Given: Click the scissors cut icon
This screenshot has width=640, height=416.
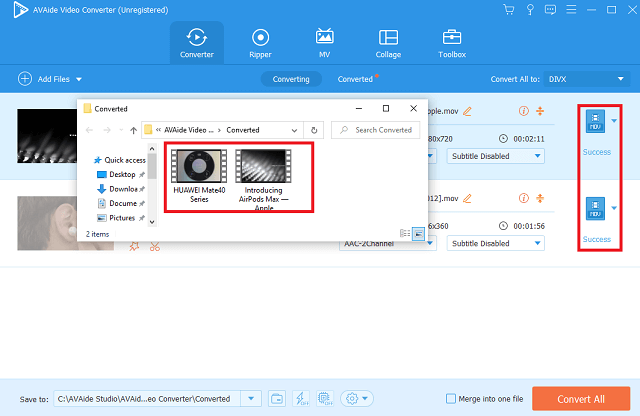Looking at the screenshot, I should pyautogui.click(x=155, y=247).
